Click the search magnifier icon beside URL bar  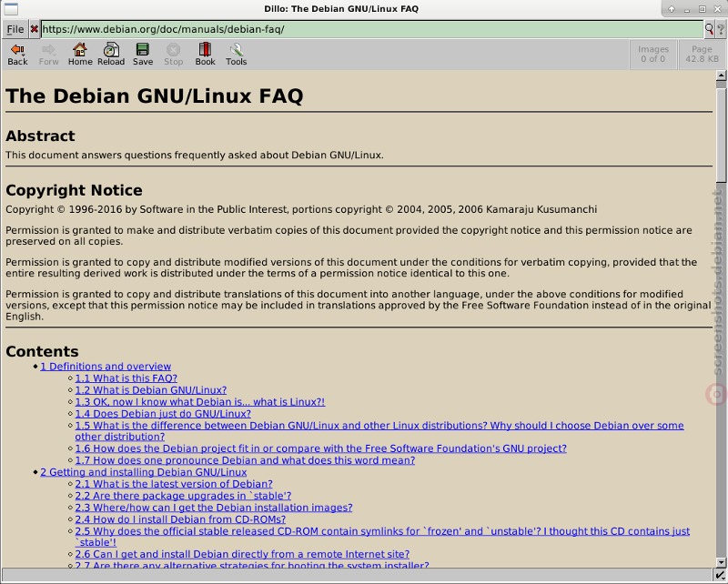(x=709, y=29)
